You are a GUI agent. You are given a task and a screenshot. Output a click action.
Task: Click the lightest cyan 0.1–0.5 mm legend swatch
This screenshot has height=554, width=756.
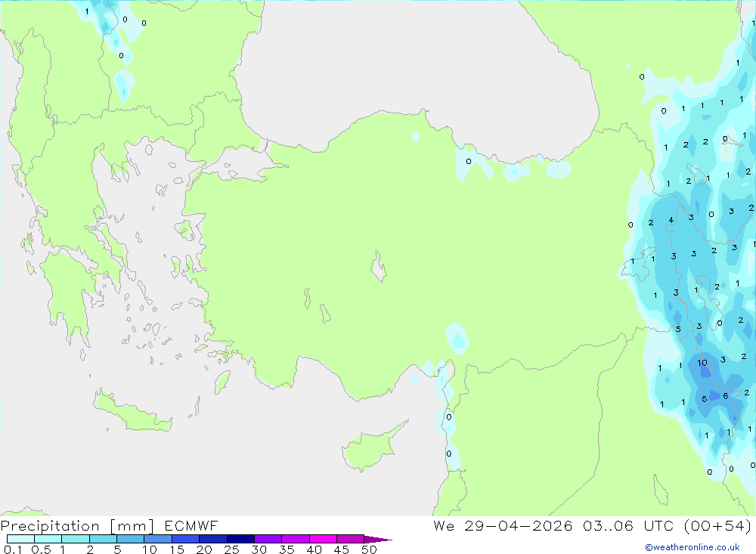click(x=20, y=539)
